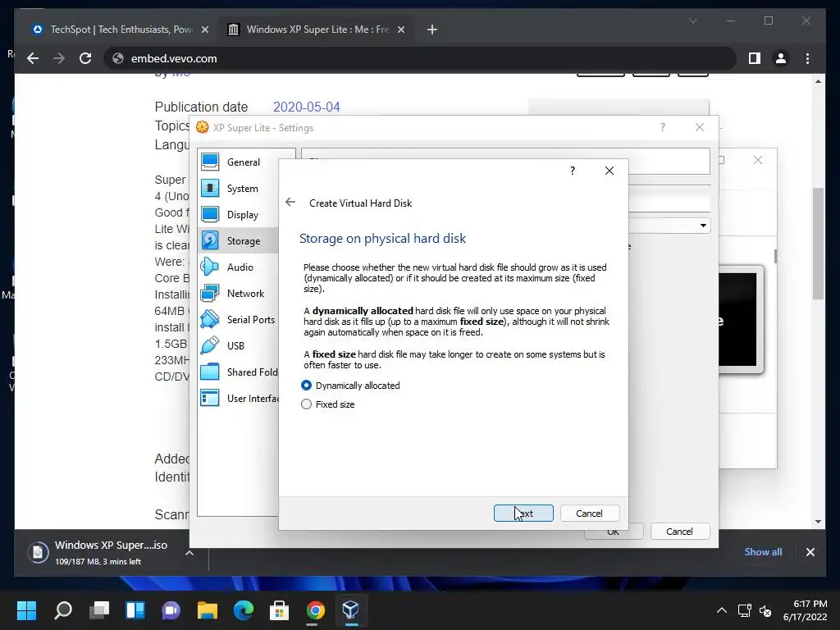Open the tab search dropdown chevron
This screenshot has height=630, width=840.
pyautogui.click(x=692, y=21)
